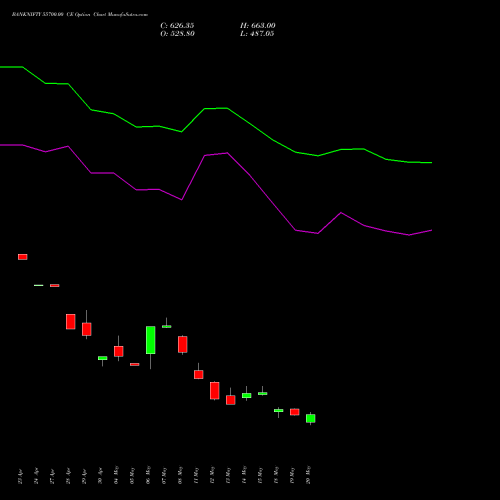
Task: Select the high value H: 663.00
Action: pos(258,26)
